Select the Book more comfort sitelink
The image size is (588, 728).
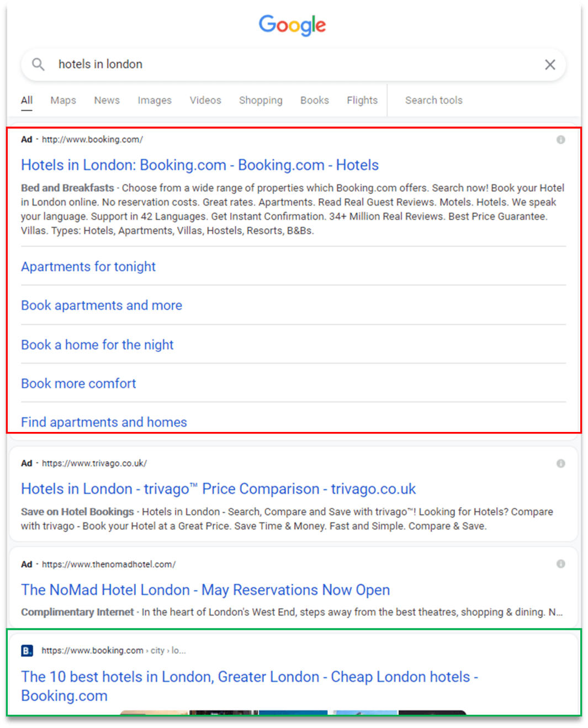[78, 383]
